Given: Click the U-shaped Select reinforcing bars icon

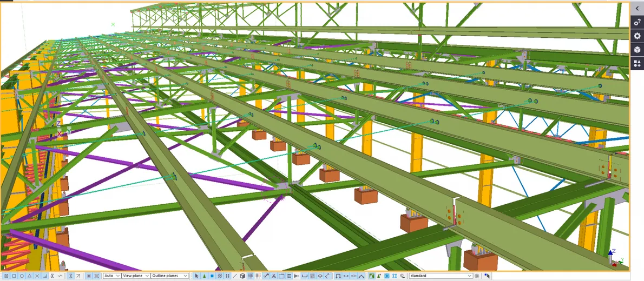Looking at the screenshot, I should [305, 276].
